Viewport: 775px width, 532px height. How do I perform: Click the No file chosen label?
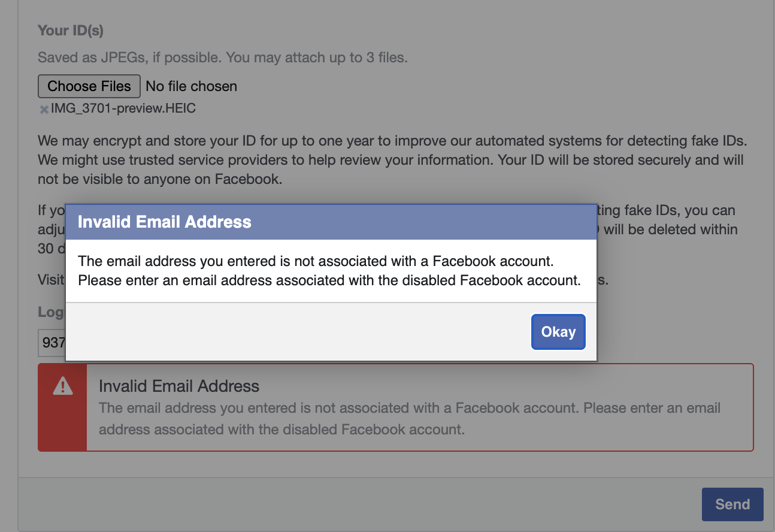[192, 86]
